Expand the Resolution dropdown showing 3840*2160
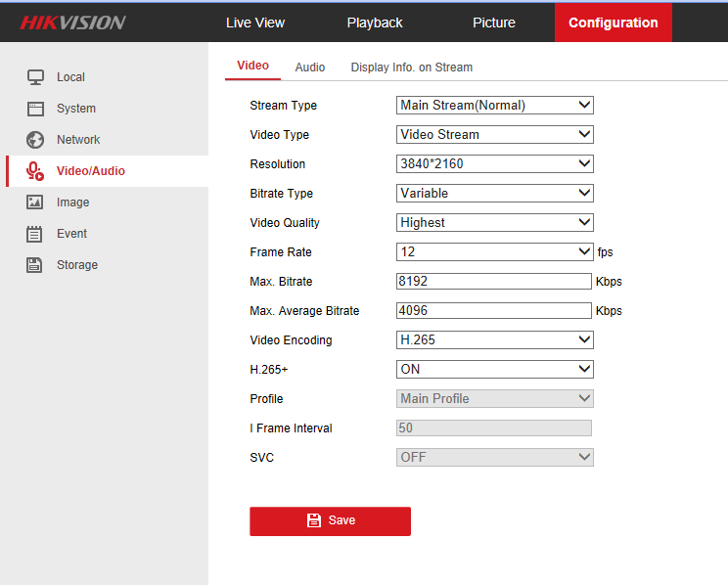Viewport: 728px width, 585px height. [495, 164]
